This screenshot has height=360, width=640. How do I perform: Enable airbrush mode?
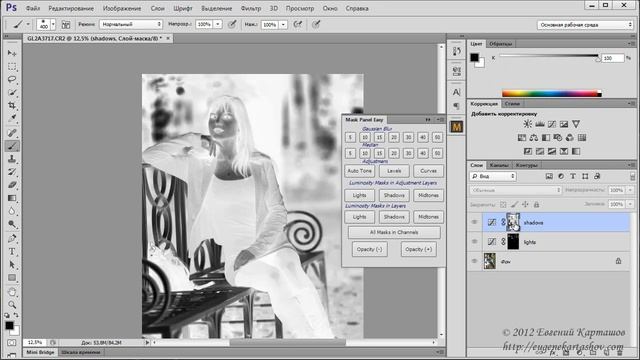pos(298,24)
